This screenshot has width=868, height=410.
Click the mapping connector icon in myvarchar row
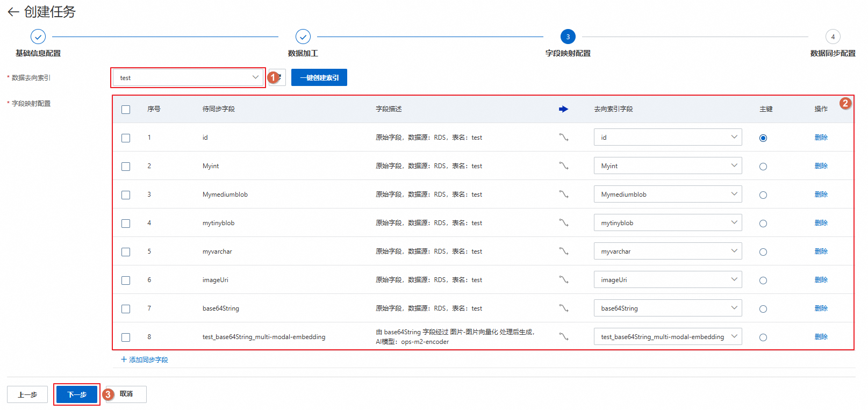click(563, 251)
